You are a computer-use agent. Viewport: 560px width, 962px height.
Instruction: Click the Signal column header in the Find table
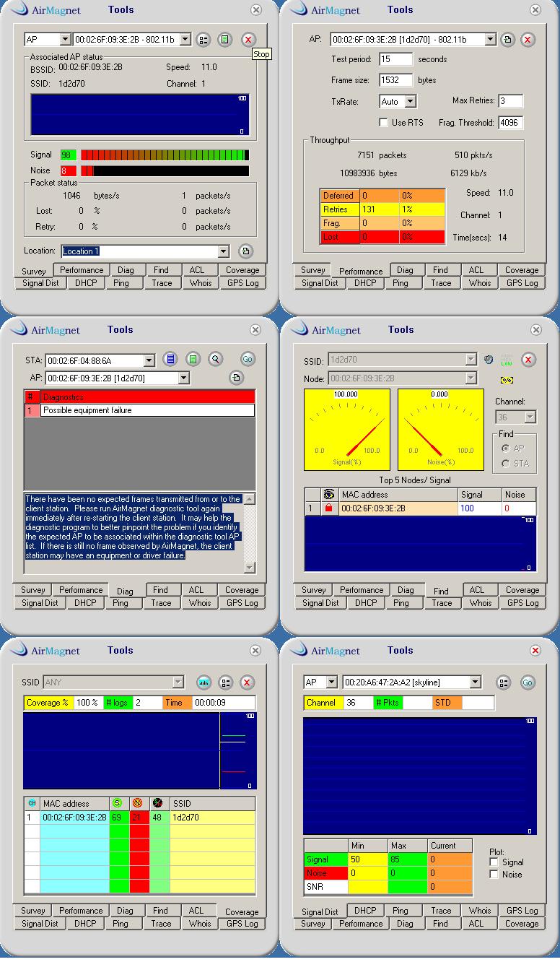pos(481,495)
